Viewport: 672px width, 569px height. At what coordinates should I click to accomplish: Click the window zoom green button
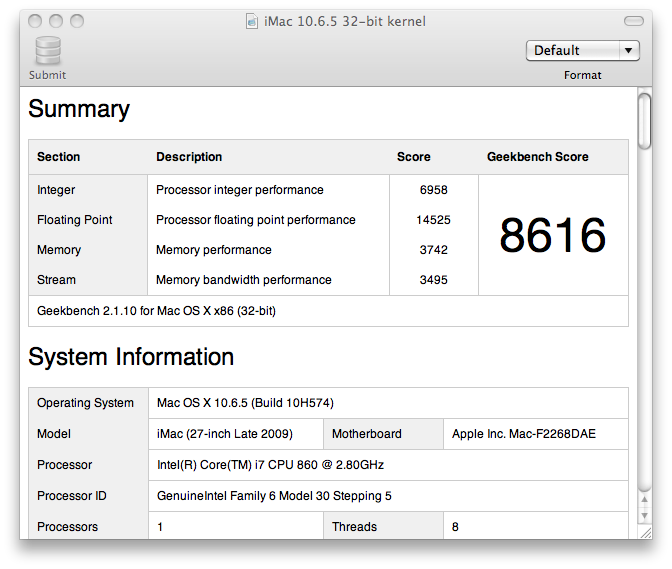[77, 21]
